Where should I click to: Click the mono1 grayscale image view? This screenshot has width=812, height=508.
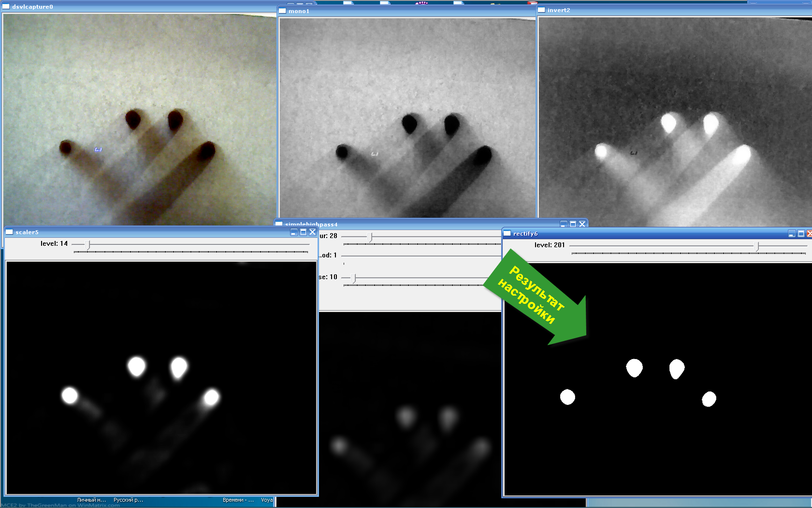[x=407, y=118]
